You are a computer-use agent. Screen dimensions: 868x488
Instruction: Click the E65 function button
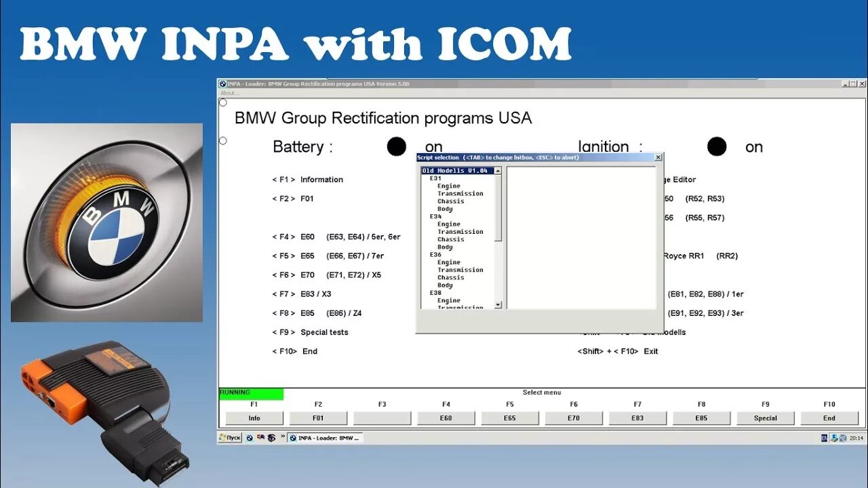pos(510,418)
